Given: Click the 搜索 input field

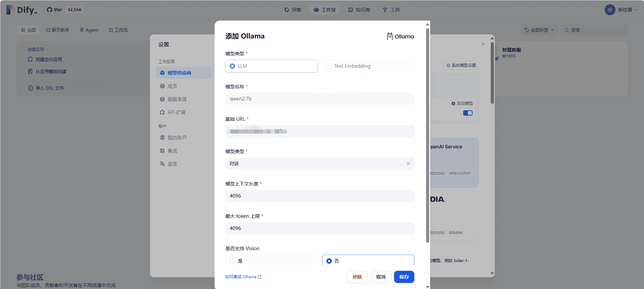Looking at the screenshot, I should click(594, 30).
